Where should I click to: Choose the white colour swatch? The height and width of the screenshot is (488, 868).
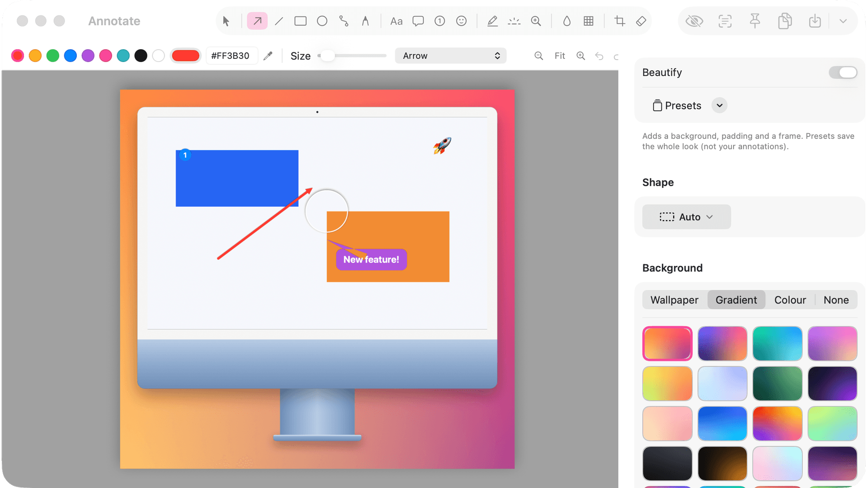(159, 56)
